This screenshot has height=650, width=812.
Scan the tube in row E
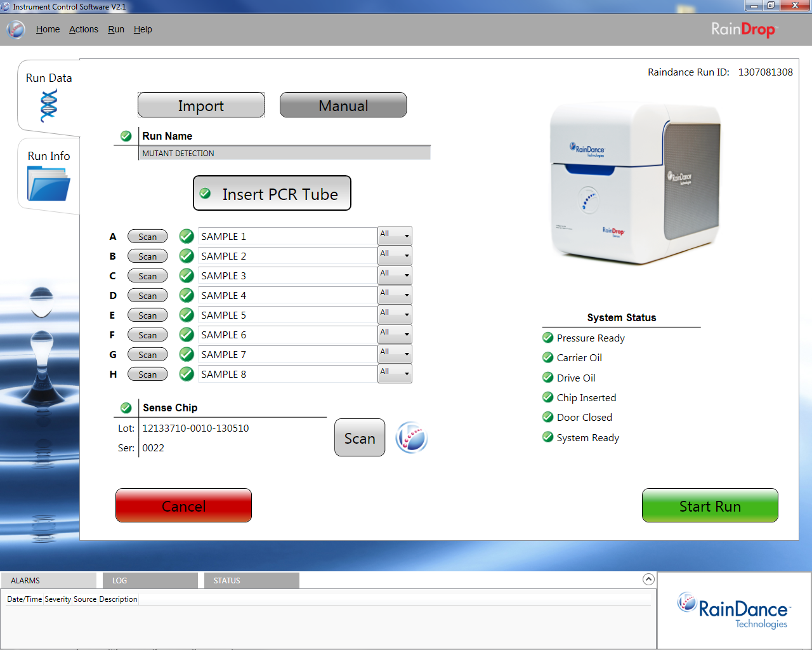pos(148,315)
